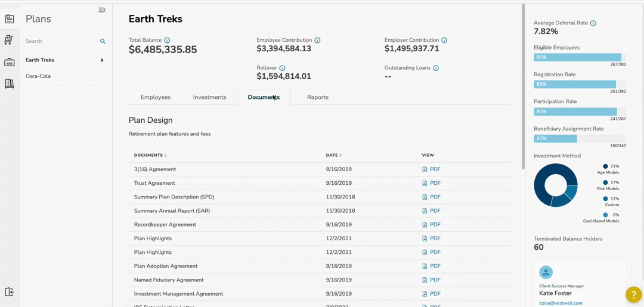This screenshot has height=307, width=644.
Task: Open the plans document icon in left sidebar
Action: (10, 19)
